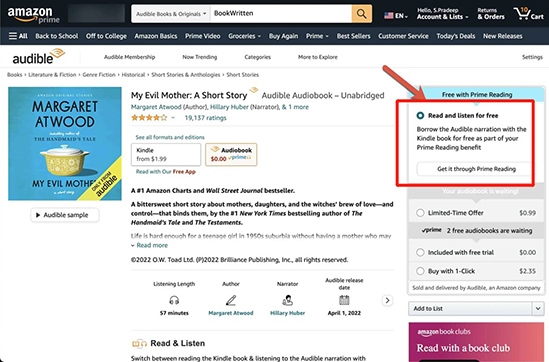This screenshot has width=549, height=362.
Task: Click See all formats and editions
Action: click(170, 137)
